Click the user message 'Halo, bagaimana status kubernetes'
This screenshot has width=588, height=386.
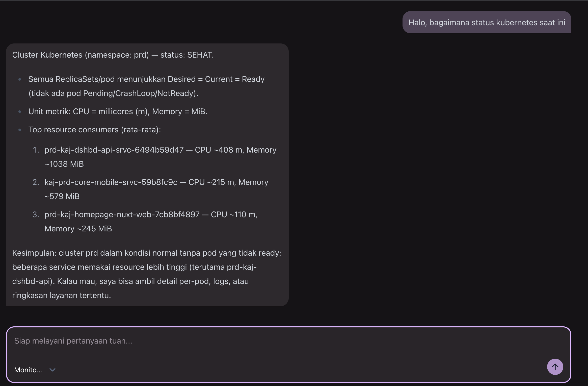point(487,22)
